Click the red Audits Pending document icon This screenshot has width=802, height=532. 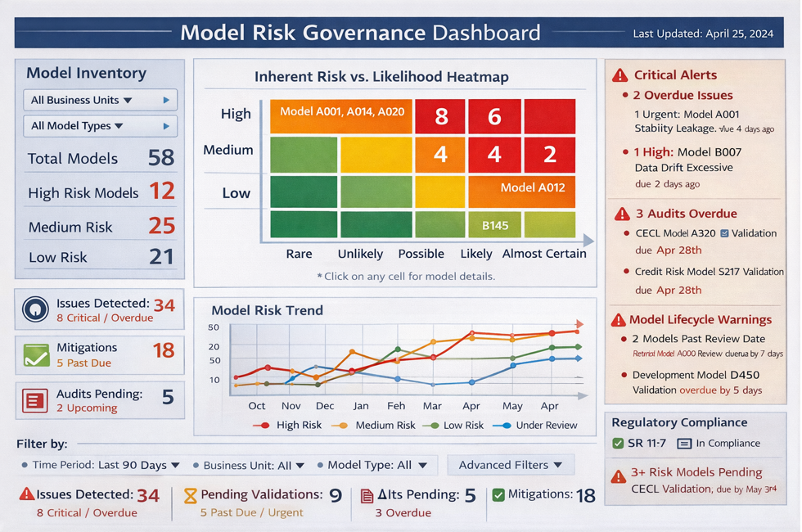pos(34,400)
